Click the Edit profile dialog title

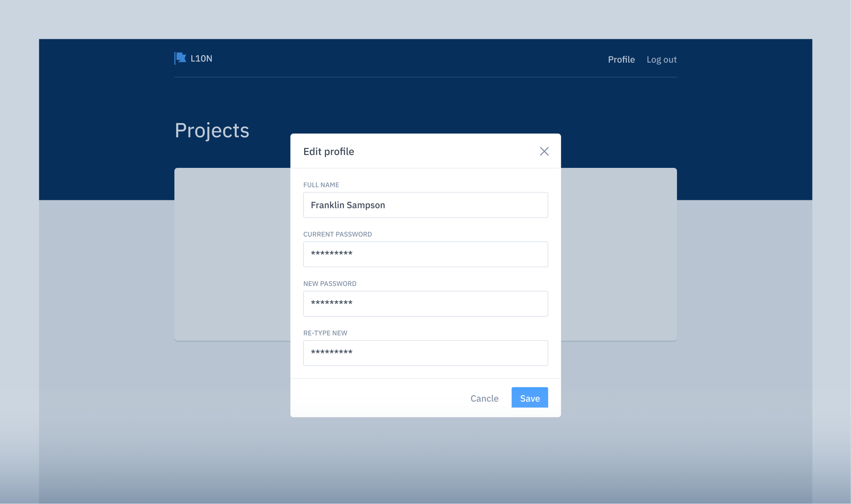[328, 152]
